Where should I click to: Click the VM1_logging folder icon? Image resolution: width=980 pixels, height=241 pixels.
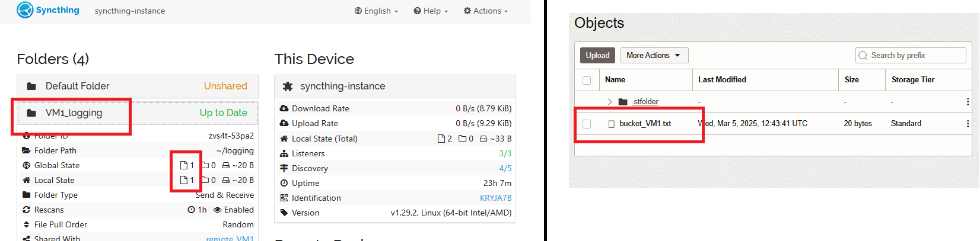pyautogui.click(x=31, y=113)
